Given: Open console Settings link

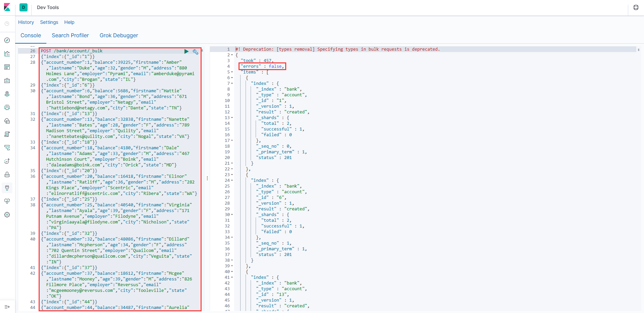Looking at the screenshot, I should pyautogui.click(x=49, y=22).
